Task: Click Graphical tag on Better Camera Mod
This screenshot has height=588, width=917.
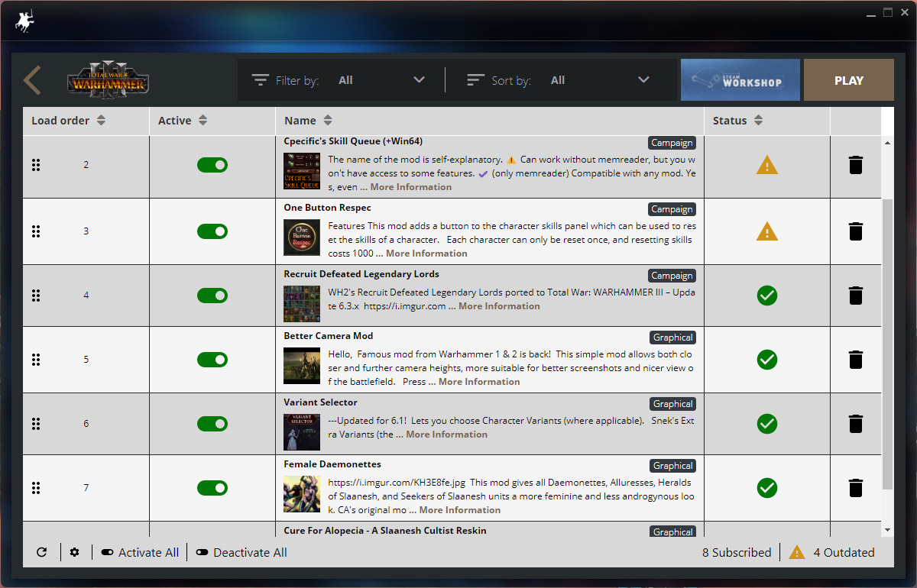Action: [673, 338]
